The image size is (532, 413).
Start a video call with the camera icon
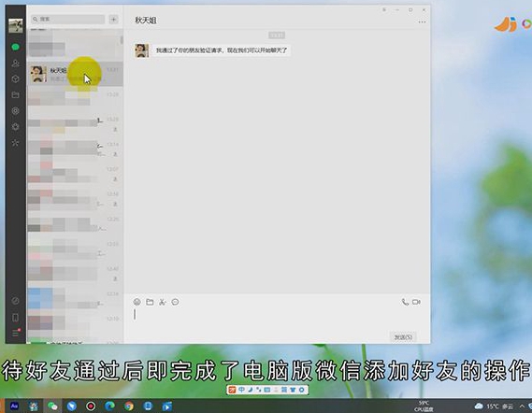coord(416,302)
